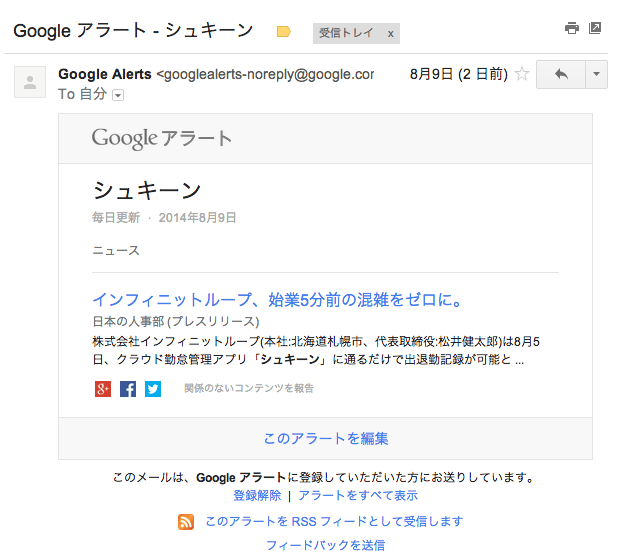Remove the 受信トレイ label with x
Screen dimensions: 636x559
point(390,34)
